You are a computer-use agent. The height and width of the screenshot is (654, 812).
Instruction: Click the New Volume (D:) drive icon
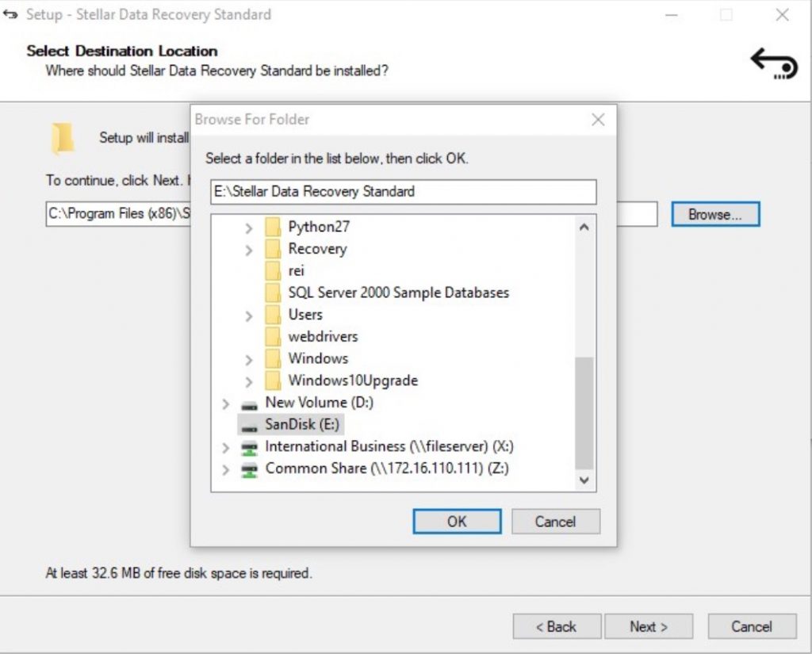tap(250, 403)
